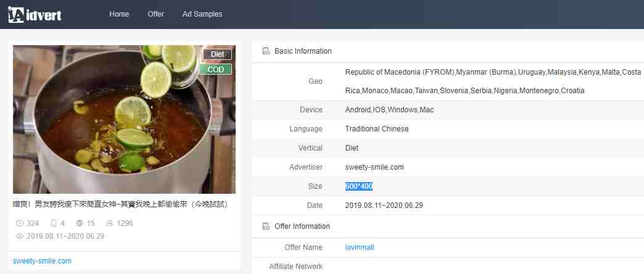Click the Offer Information section icon
644x274 pixels.
[x=266, y=226]
